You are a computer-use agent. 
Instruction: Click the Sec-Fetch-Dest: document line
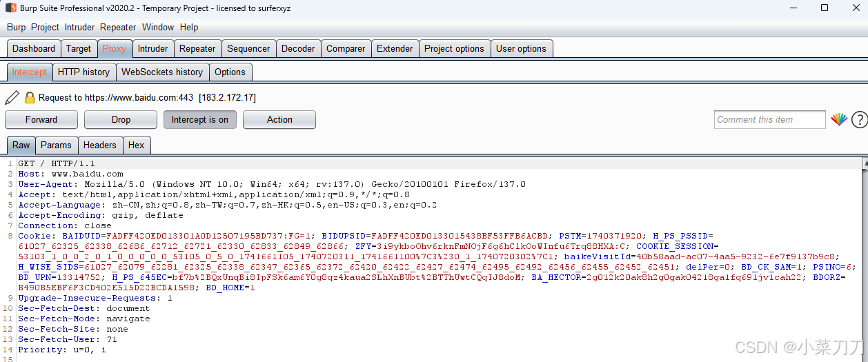84,308
